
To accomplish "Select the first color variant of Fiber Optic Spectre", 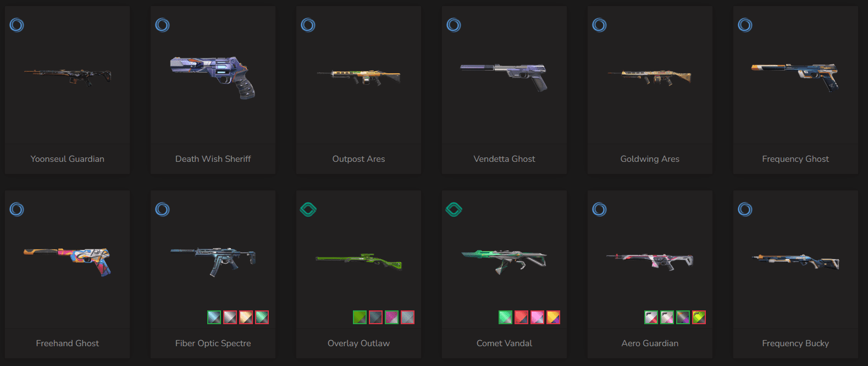I will pyautogui.click(x=214, y=317).
